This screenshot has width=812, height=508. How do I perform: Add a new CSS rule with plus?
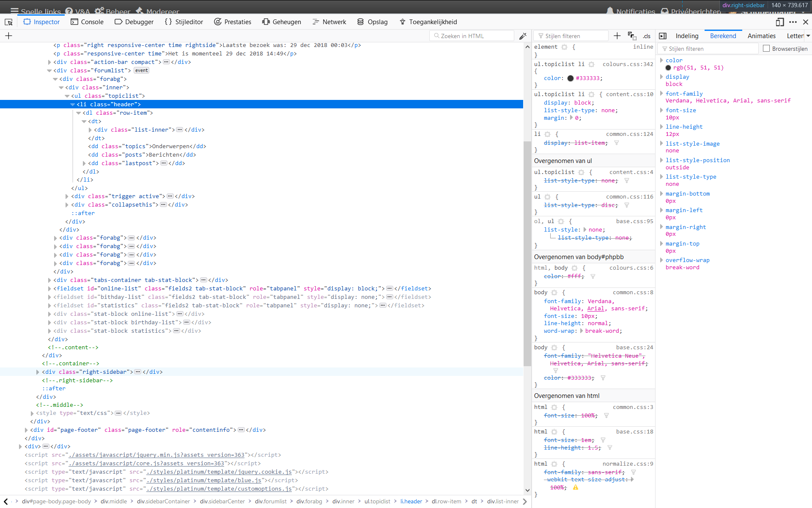tap(617, 36)
